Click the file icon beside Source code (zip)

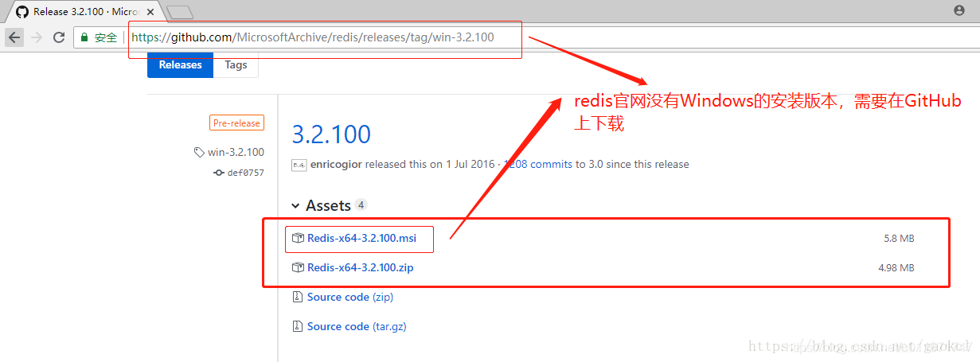coord(298,297)
